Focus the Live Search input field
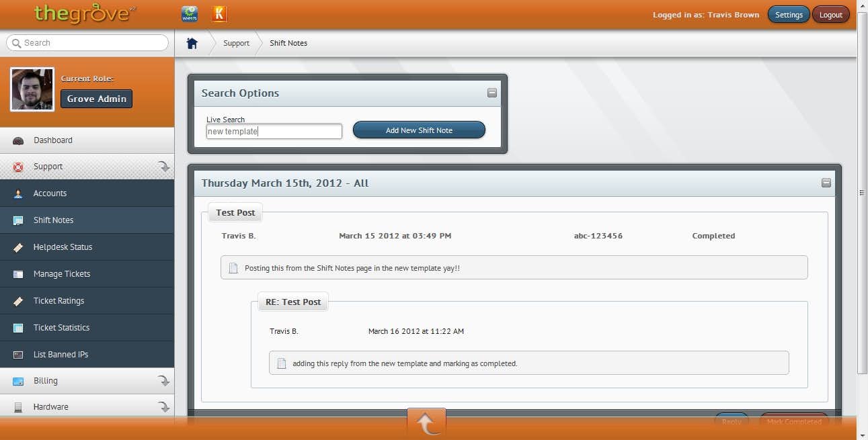The height and width of the screenshot is (440, 868). (x=274, y=132)
